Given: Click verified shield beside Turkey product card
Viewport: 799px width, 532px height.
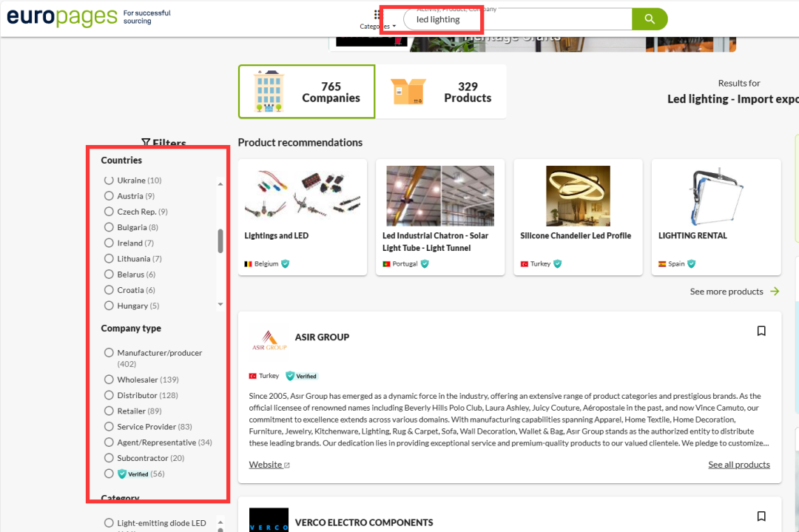Looking at the screenshot, I should click(558, 263).
